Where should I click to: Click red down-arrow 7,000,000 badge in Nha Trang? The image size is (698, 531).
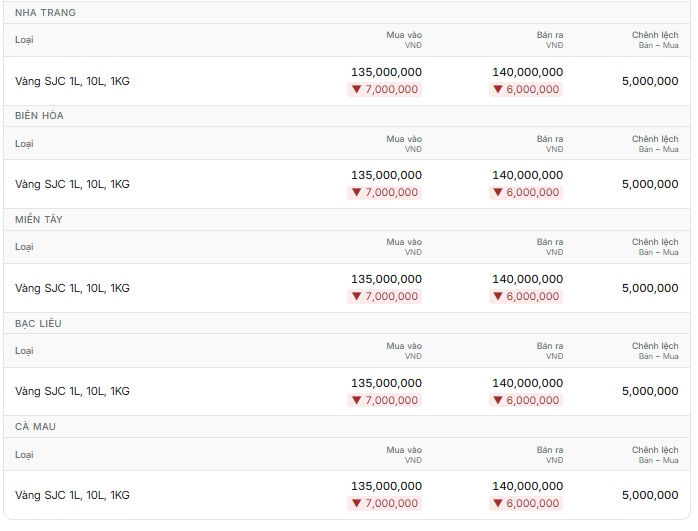click(385, 89)
